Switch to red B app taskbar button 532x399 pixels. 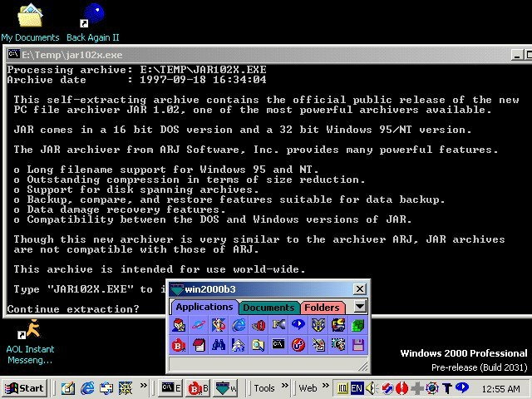(x=198, y=388)
